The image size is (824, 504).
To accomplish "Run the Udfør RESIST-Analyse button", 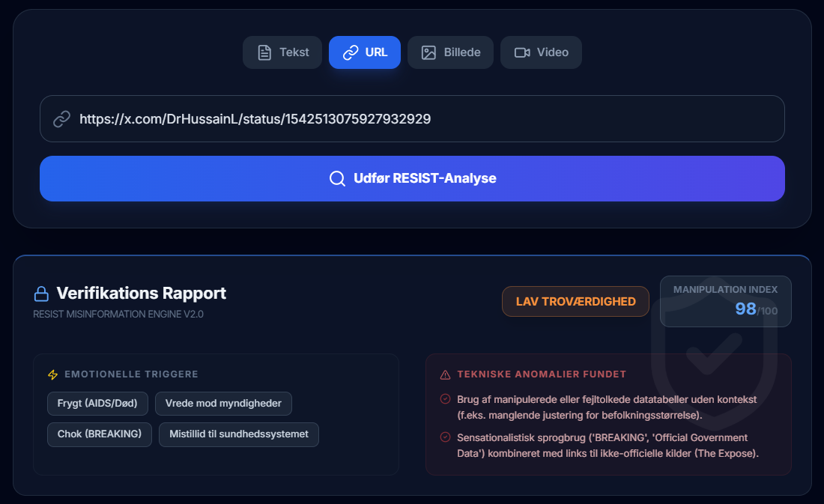I will [412, 179].
